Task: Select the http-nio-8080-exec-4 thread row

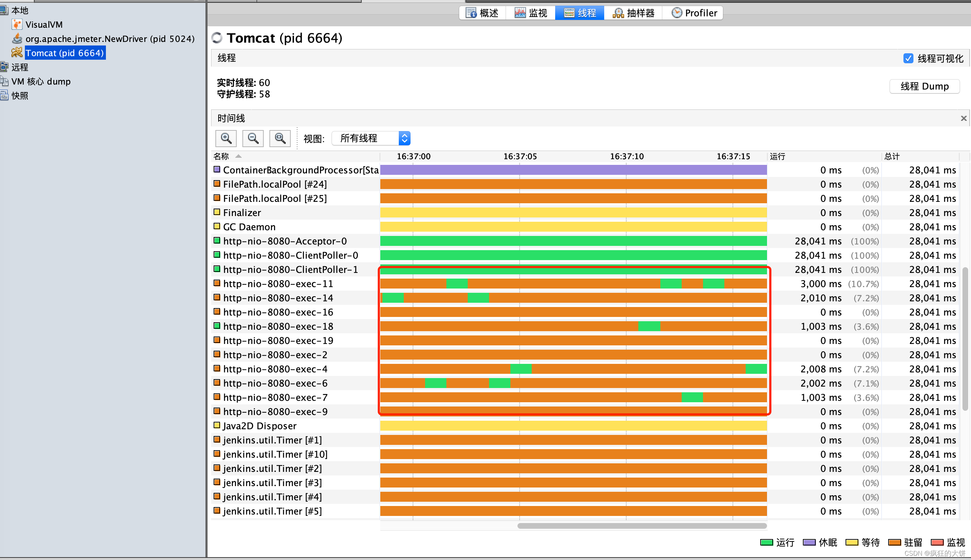Action: 585,369
